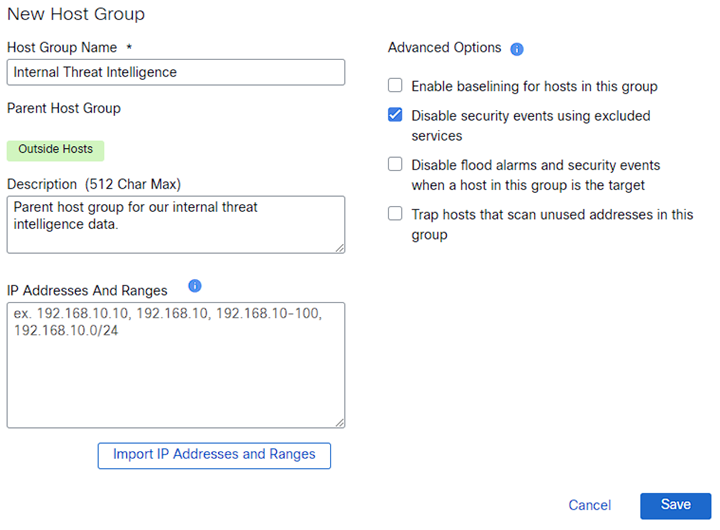
Task: Uncheck Disable security events using excluded services
Action: coord(395,115)
